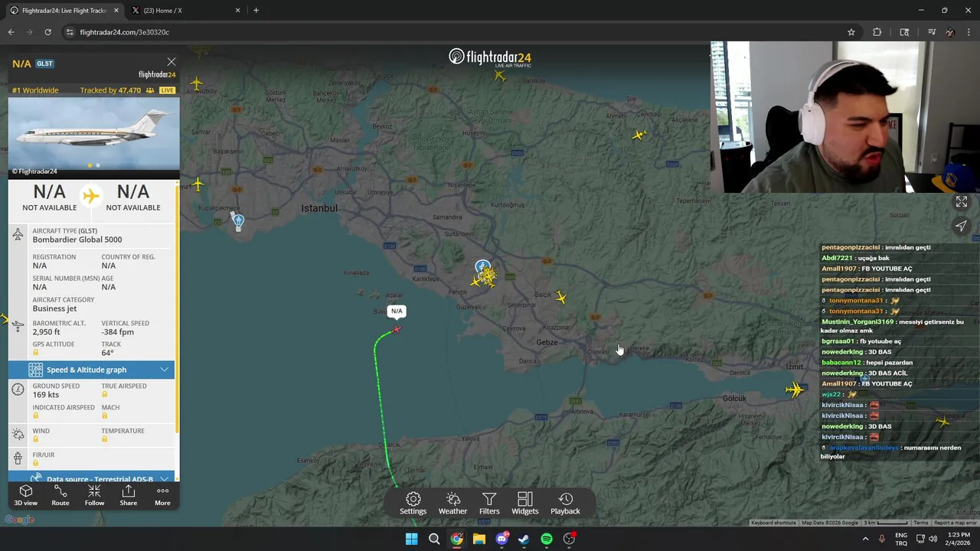
Task: Close the flight details panel
Action: 171,62
